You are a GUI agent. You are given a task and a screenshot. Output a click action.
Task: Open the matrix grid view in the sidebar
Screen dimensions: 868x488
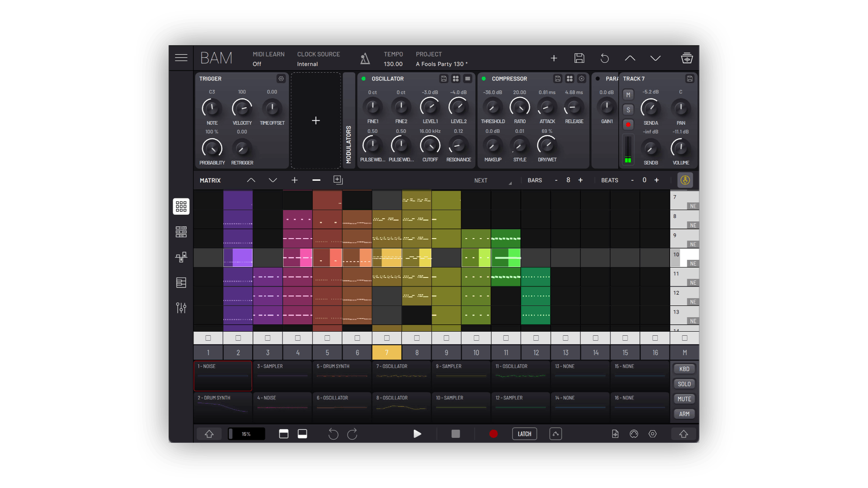(x=181, y=206)
